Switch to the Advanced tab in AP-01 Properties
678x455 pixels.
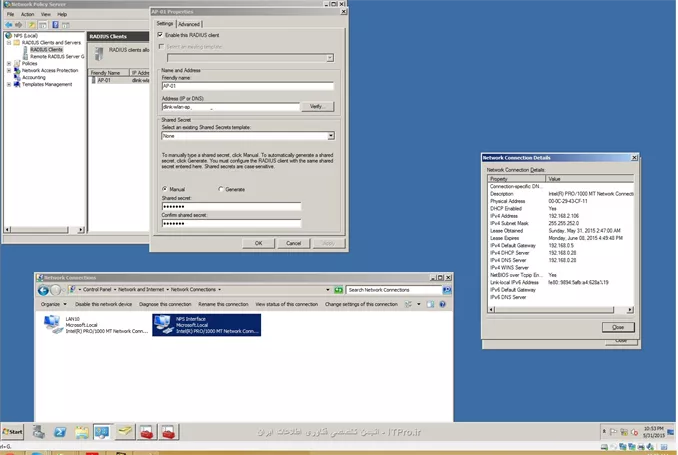(x=189, y=24)
